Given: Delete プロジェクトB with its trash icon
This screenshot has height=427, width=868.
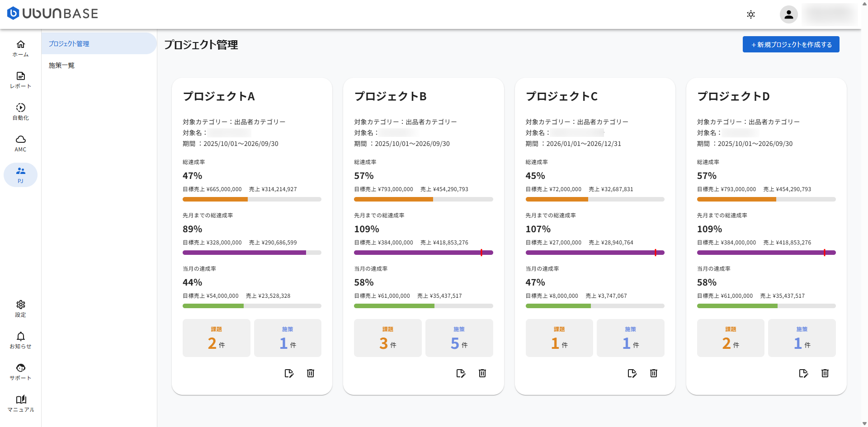Looking at the screenshot, I should 482,373.
